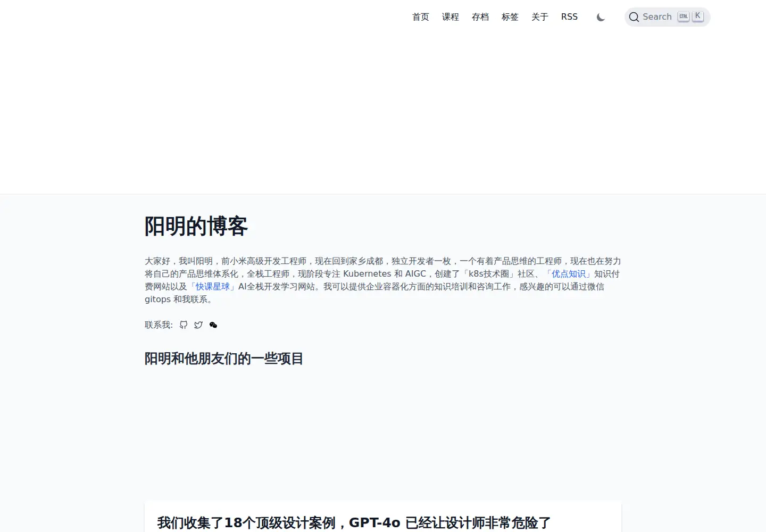Click the magnifier icon in search

(x=634, y=17)
